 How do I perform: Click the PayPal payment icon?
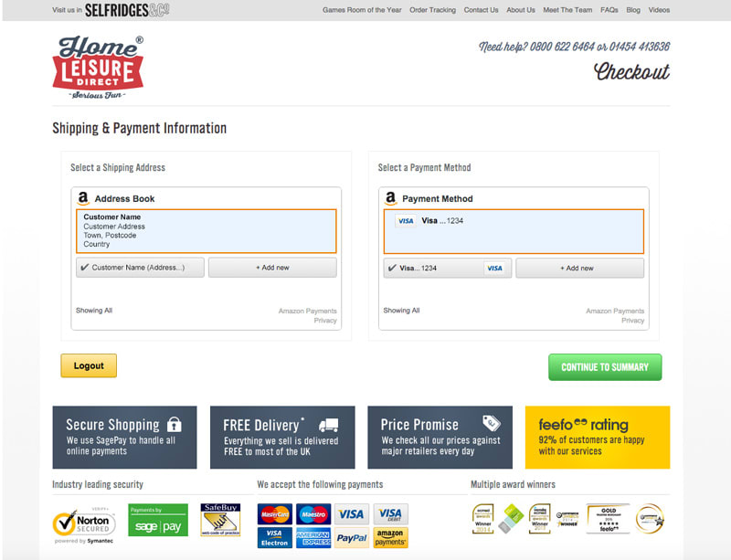point(352,538)
